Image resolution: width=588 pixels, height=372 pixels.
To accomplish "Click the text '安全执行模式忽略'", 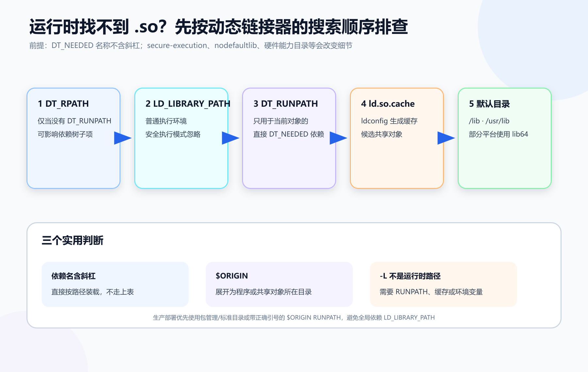I will [x=173, y=134].
